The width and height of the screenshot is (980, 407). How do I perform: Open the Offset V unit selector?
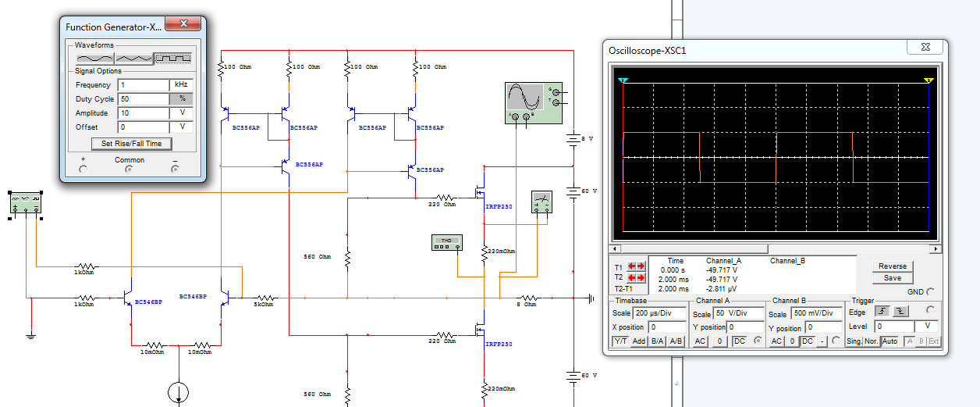click(x=182, y=127)
